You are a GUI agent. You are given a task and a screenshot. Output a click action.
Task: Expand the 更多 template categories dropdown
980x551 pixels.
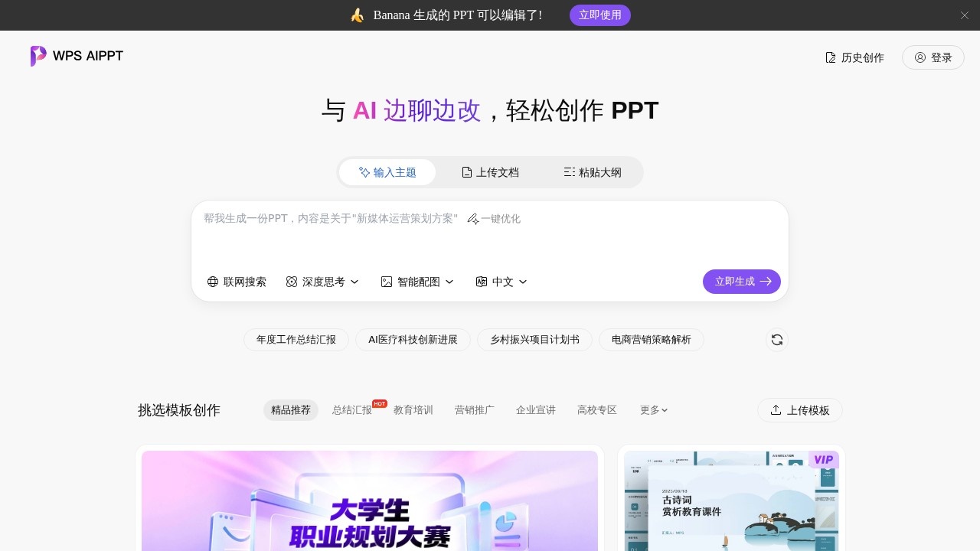click(x=653, y=410)
